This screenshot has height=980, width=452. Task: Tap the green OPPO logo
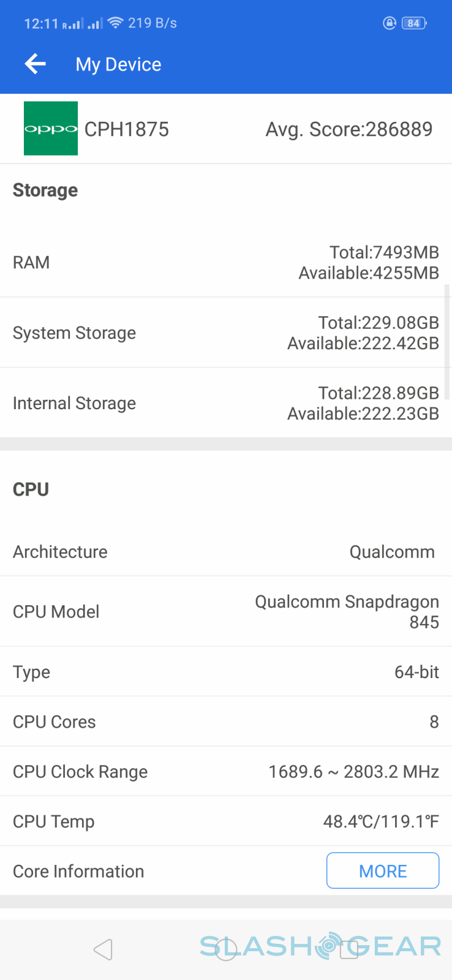(51, 129)
